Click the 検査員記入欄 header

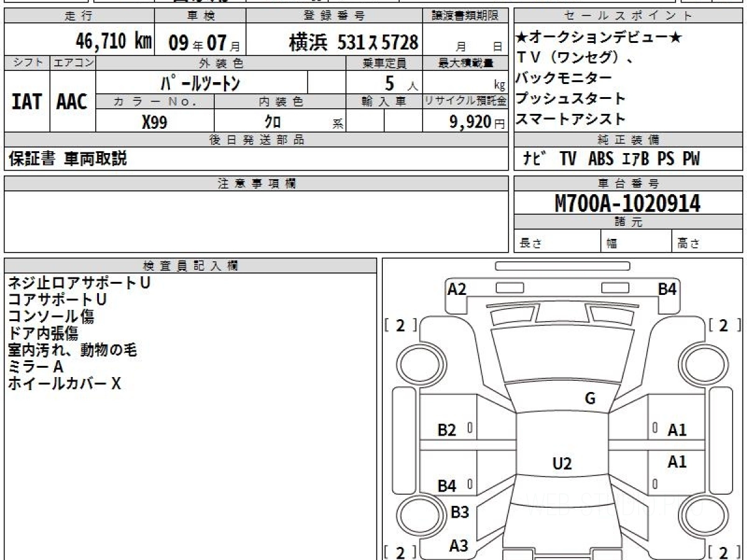click(x=190, y=266)
